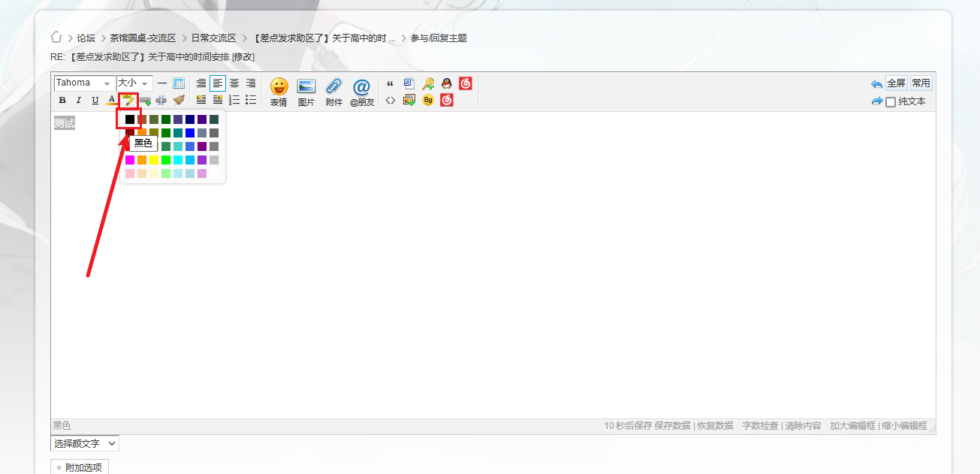Screen dimensions: 980x474
Task: Pick the black color swatch
Action: 130,119
